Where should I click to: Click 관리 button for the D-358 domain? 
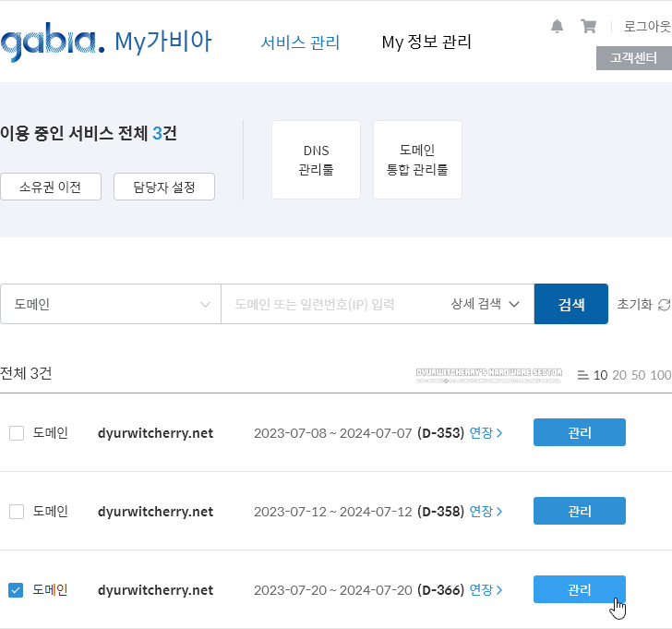(x=580, y=511)
